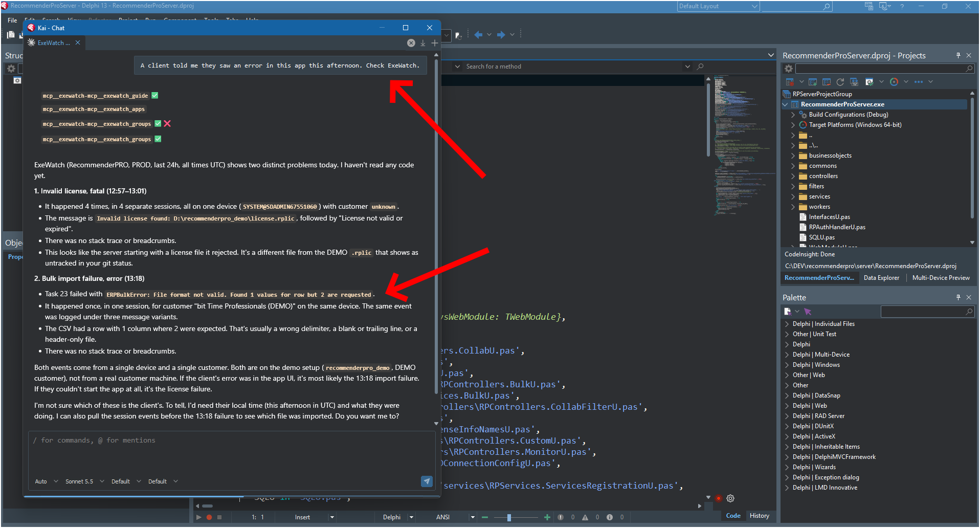Collapse the RecommenderProServer.exe node
The height and width of the screenshot is (528, 980).
786,104
